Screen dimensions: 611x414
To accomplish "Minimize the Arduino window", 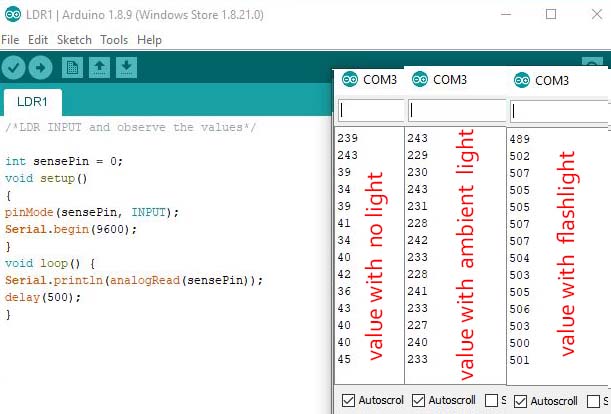I will coord(506,14).
